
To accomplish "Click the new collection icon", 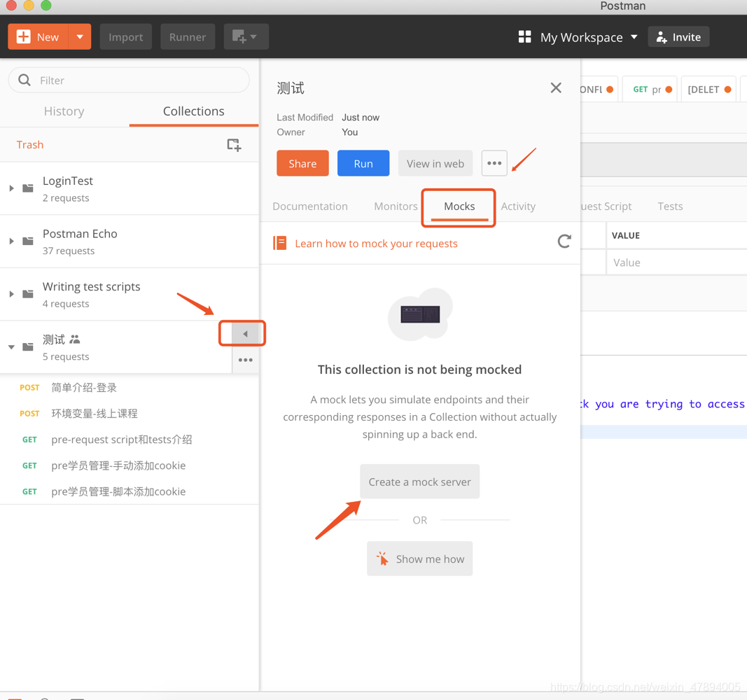I will tap(234, 145).
